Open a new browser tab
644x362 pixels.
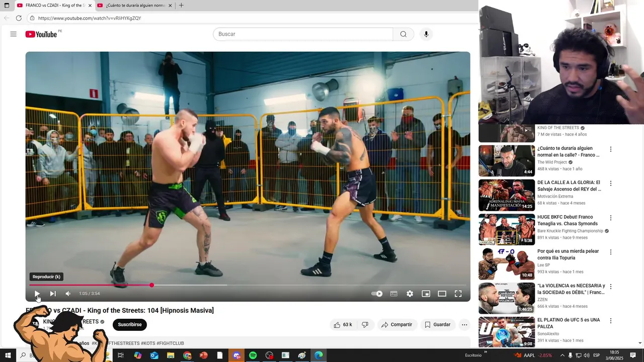pos(181,6)
